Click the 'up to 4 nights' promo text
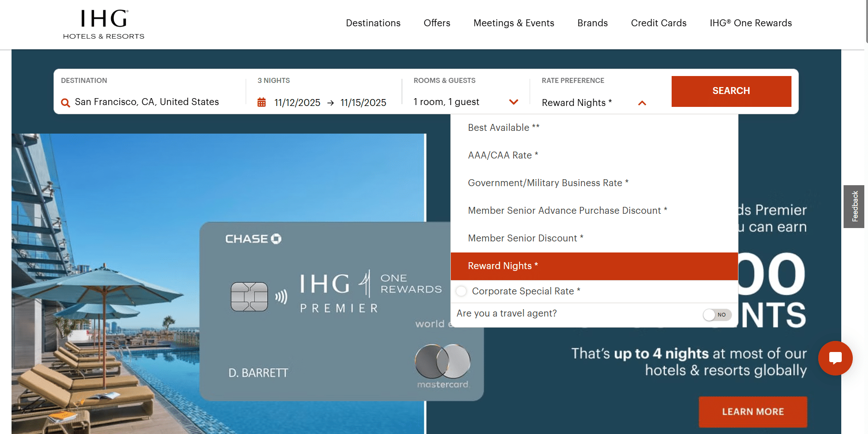Viewport: 868px width, 434px height. point(661,353)
